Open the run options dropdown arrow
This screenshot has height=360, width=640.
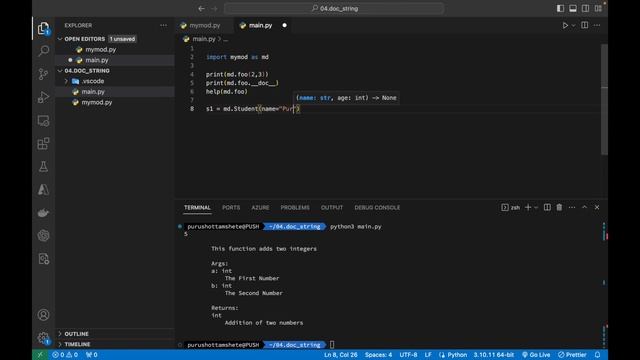click(573, 25)
